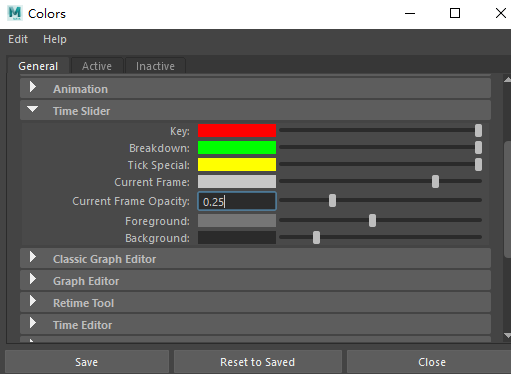
Task: Click the Close button at bottom
Action: coord(432,362)
